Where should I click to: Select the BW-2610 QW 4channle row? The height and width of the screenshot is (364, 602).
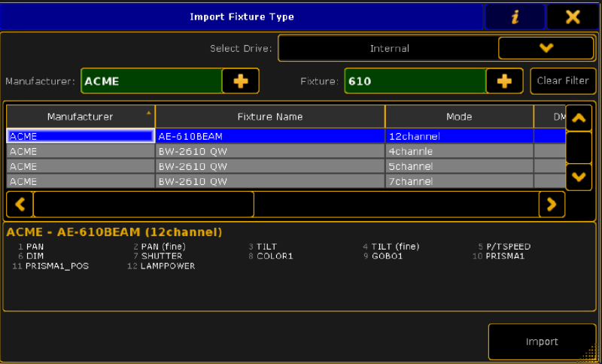[x=270, y=151]
